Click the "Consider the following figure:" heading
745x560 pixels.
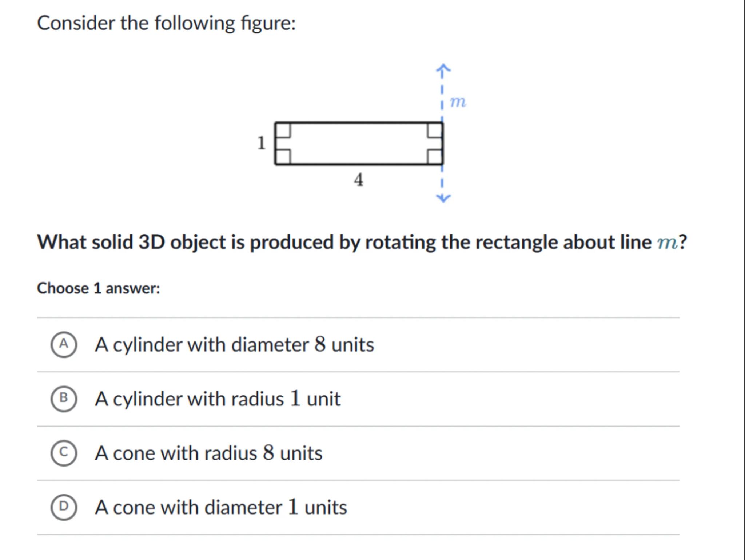pyautogui.click(x=166, y=23)
